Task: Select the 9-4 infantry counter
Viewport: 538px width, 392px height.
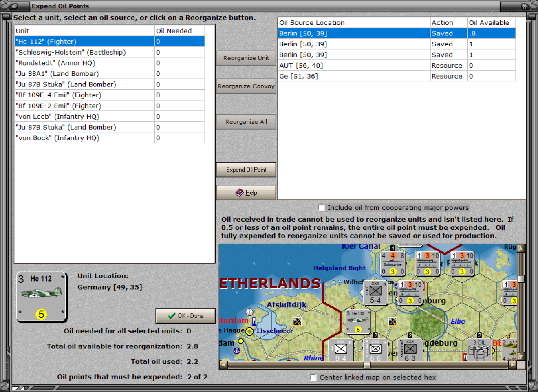Action: pyautogui.click(x=341, y=350)
